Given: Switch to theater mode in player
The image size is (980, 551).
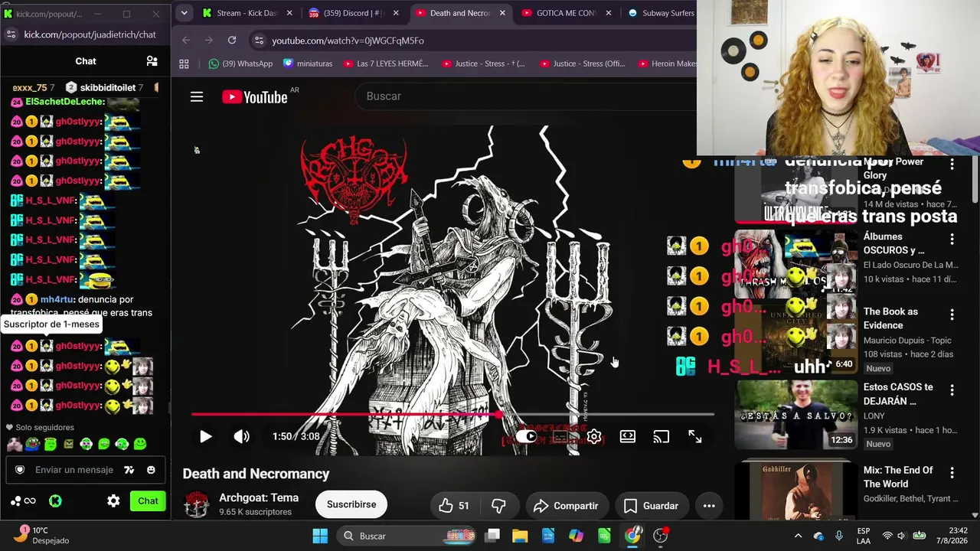Looking at the screenshot, I should (628, 436).
